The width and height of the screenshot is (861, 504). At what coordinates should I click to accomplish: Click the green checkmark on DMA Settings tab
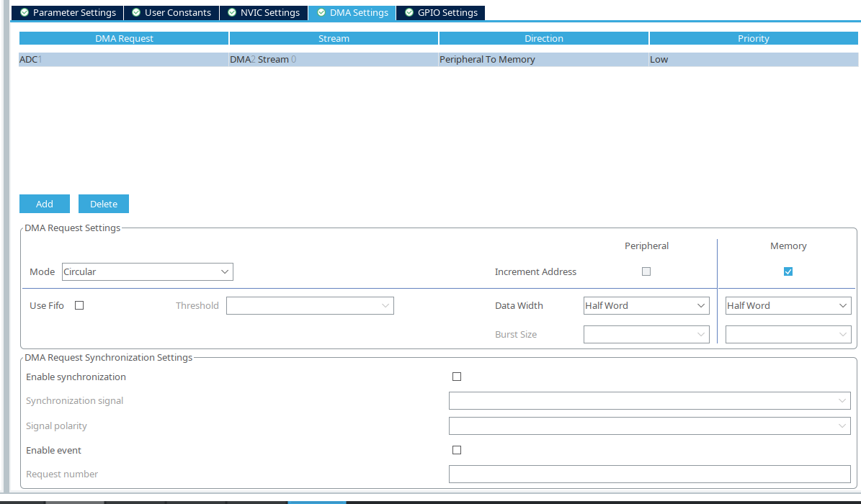pyautogui.click(x=320, y=12)
